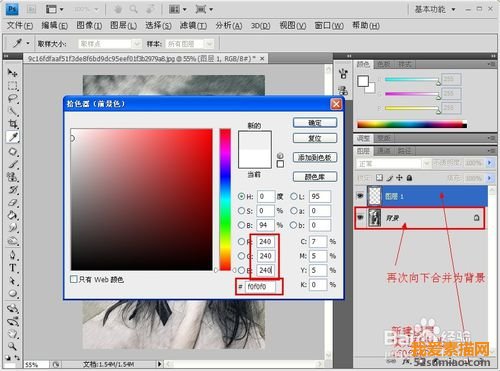Select the Eyedropper tool in toolbox
The image size is (500, 371).
pyautogui.click(x=13, y=137)
